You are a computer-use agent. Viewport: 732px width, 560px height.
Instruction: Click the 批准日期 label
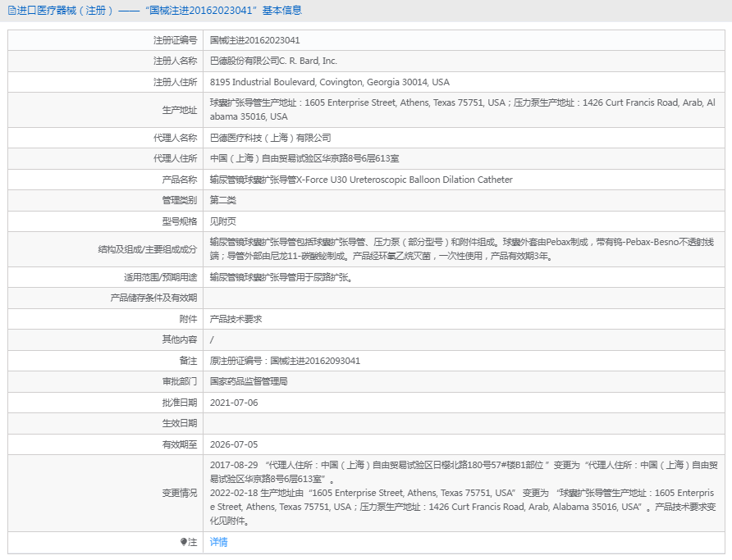point(180,403)
